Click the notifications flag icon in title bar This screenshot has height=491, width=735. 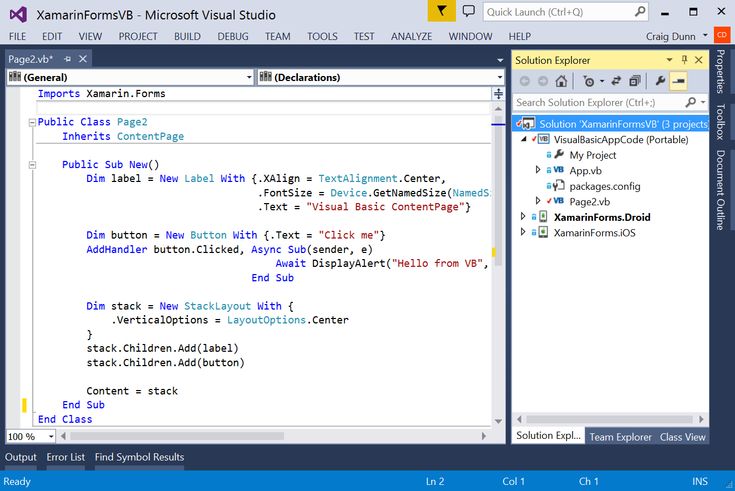coord(441,12)
